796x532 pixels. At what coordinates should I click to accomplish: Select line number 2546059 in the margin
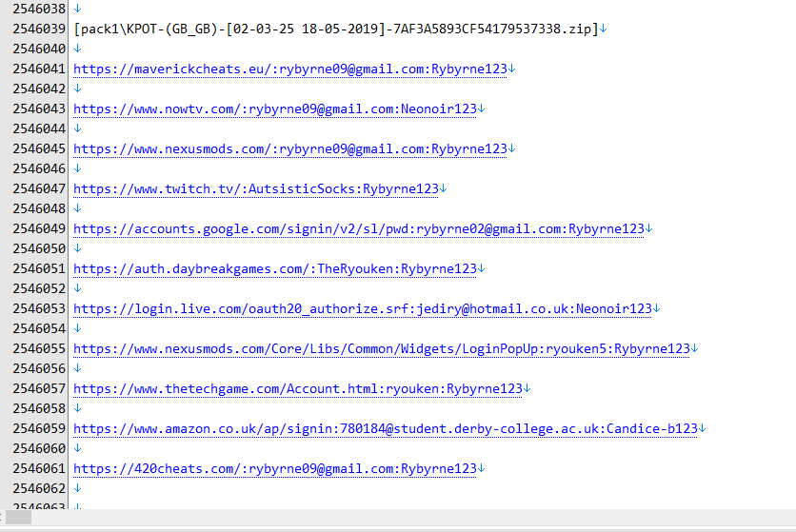tap(39, 429)
